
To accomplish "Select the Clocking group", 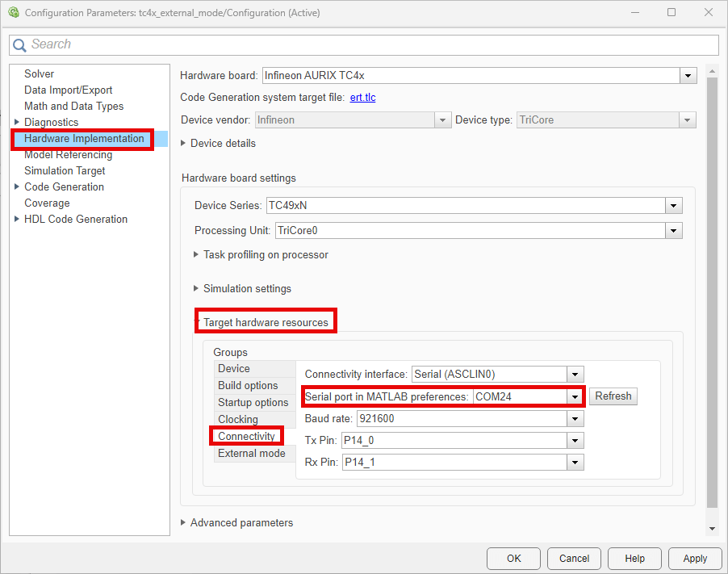I will 237,420.
